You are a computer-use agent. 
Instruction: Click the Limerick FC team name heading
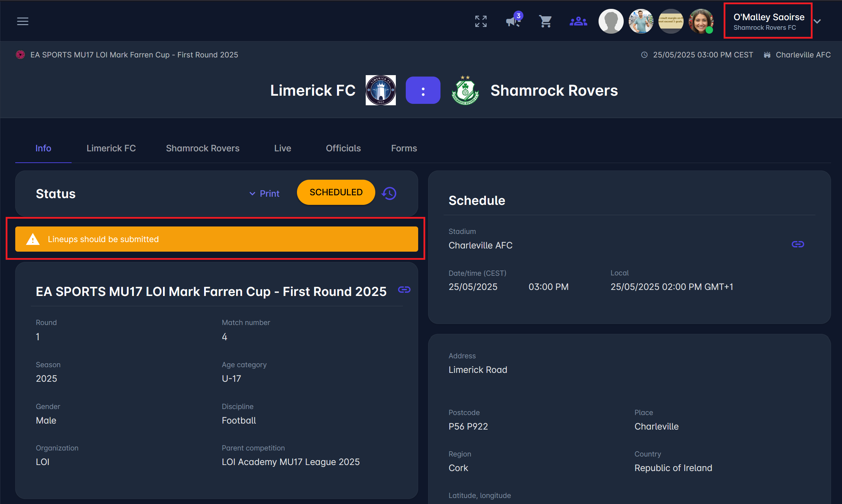click(x=313, y=90)
